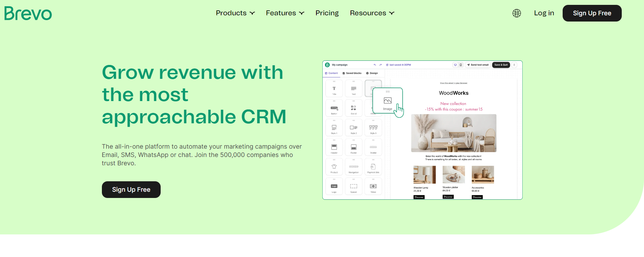Select the Video block
The height and width of the screenshot is (257, 644).
pyautogui.click(x=373, y=186)
